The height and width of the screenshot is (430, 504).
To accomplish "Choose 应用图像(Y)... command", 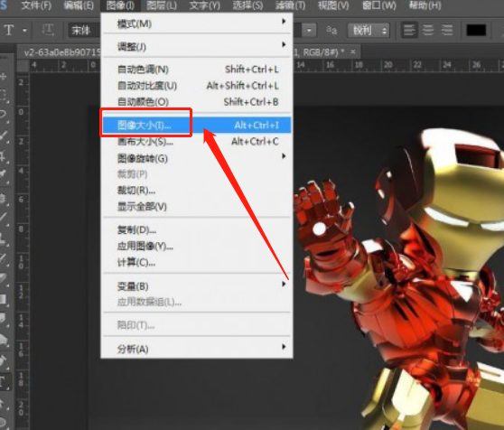I will click(x=196, y=247).
